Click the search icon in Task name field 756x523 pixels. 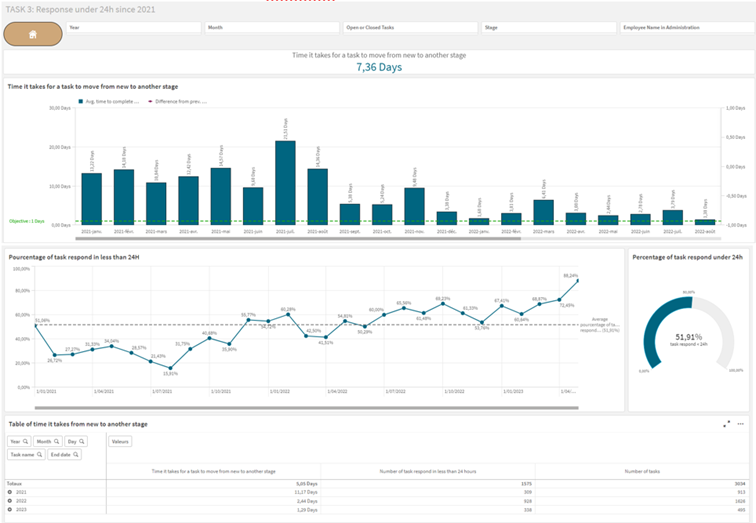click(x=39, y=454)
